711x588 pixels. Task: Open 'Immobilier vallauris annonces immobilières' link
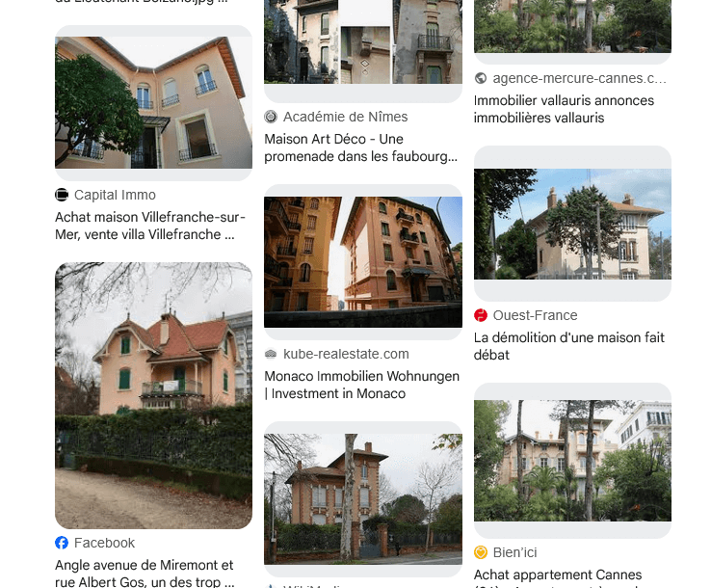point(565,109)
